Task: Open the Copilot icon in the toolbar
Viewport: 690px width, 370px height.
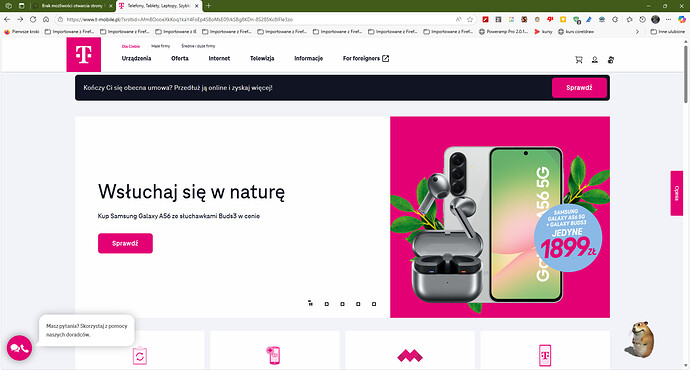Action: (x=682, y=19)
